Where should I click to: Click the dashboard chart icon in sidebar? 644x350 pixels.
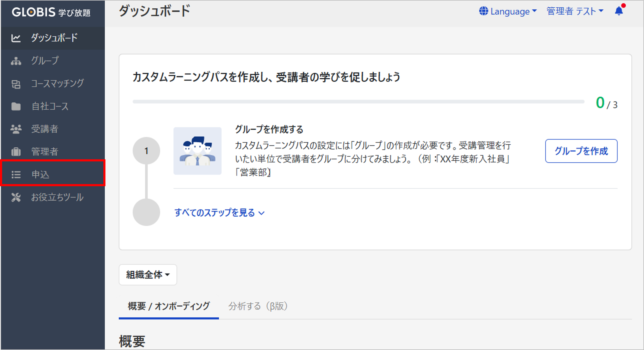tap(16, 38)
